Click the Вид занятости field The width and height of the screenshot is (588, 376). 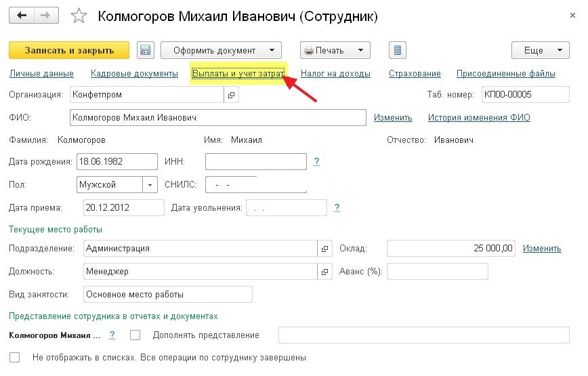click(168, 295)
